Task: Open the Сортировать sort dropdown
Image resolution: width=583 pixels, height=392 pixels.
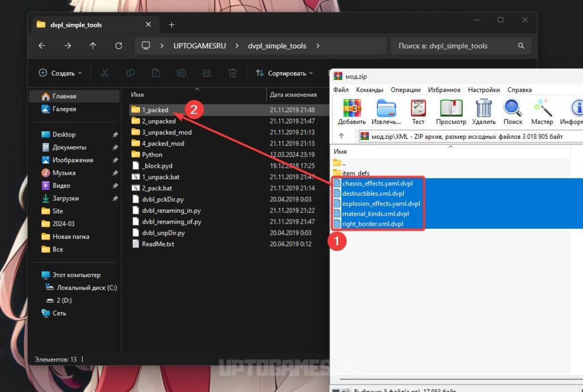Action: [285, 73]
